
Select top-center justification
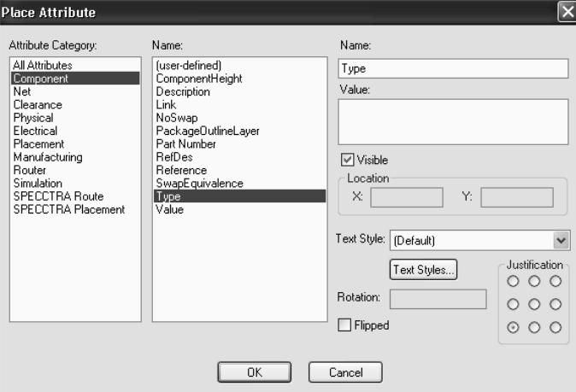pyautogui.click(x=534, y=281)
